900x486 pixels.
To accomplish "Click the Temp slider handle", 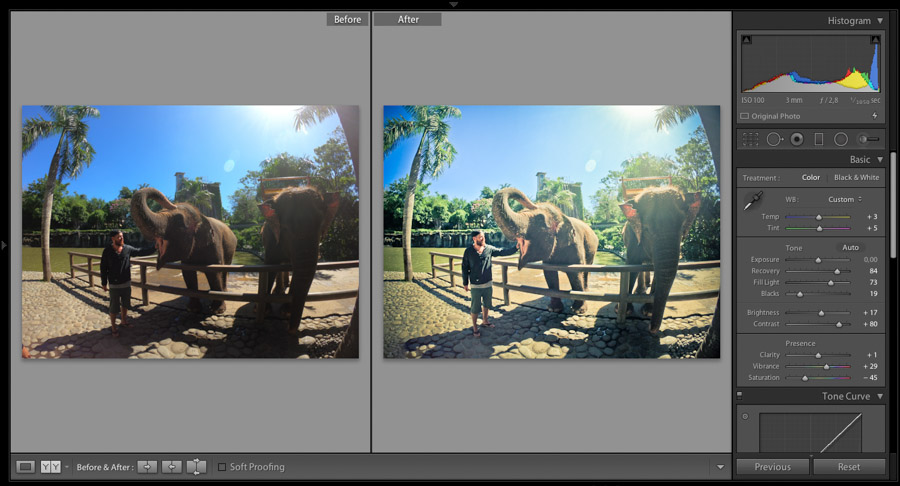I will point(819,217).
